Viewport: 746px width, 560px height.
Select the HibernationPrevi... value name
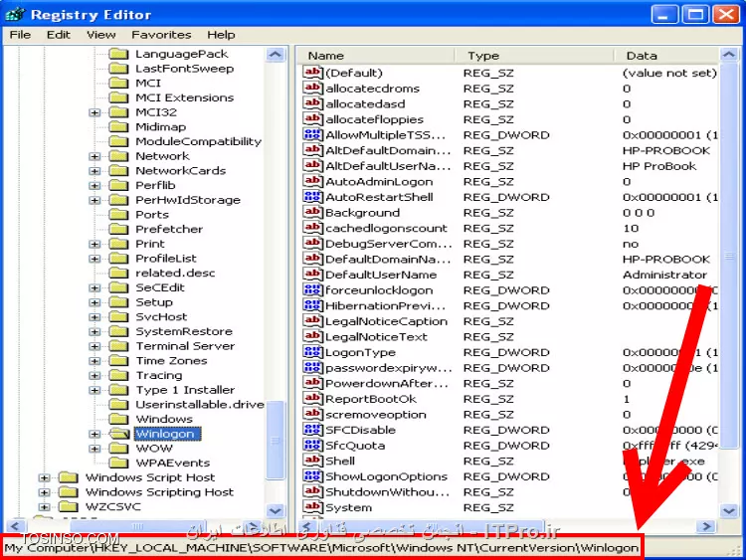click(386, 305)
